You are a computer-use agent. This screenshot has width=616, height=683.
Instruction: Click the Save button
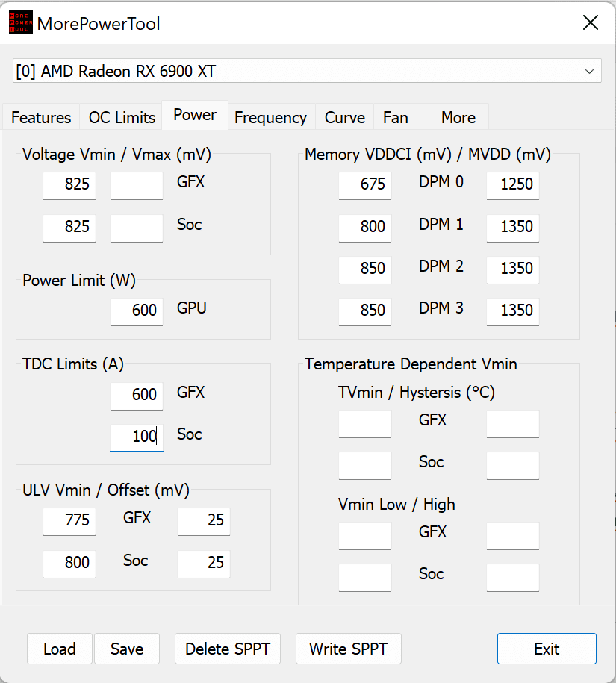coord(127,649)
